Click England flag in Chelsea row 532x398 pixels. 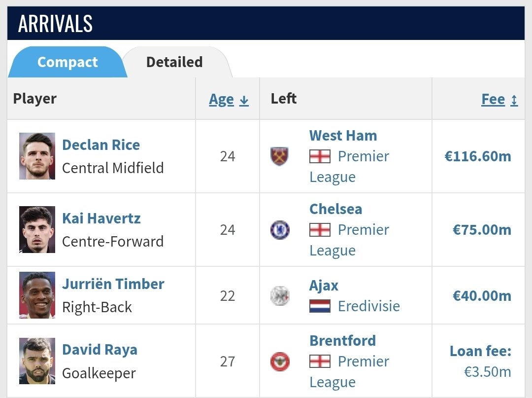(320, 230)
